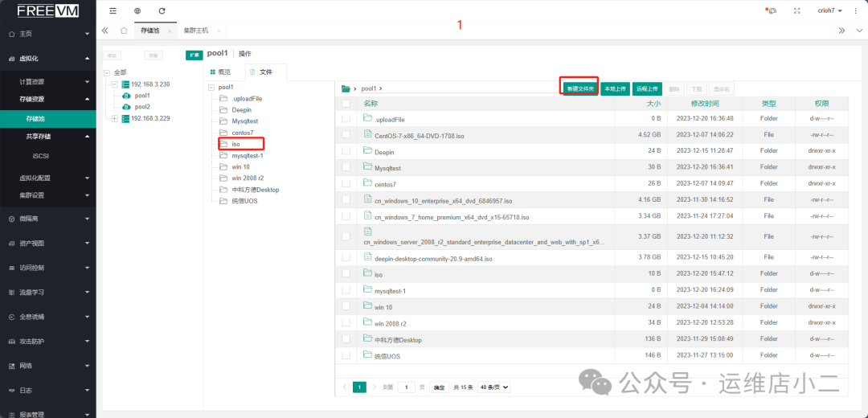
Task: Click the 微隔离 sidebar icon
Action: pos(12,219)
